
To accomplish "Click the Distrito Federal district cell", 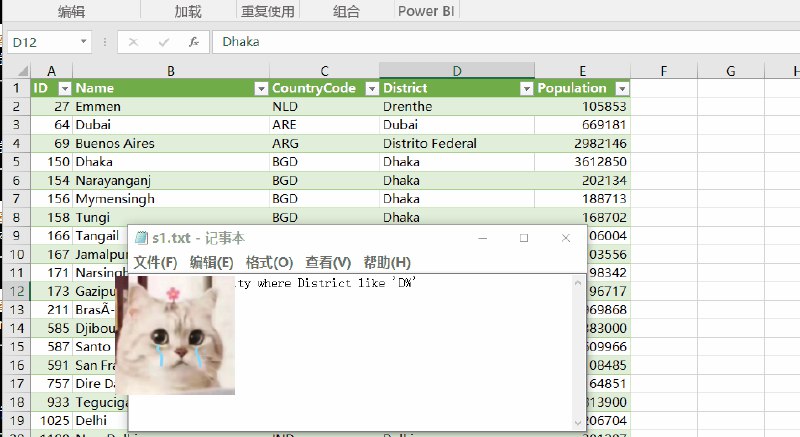I will [457, 144].
